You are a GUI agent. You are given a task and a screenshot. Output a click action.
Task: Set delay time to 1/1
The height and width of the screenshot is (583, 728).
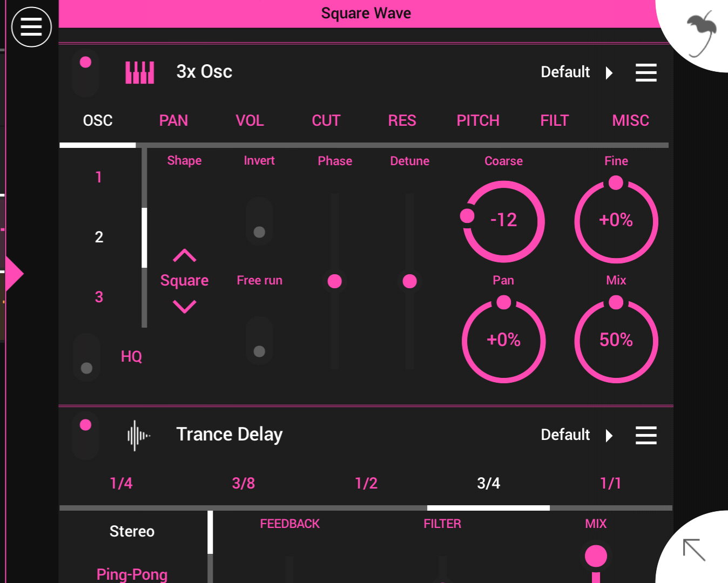click(611, 483)
